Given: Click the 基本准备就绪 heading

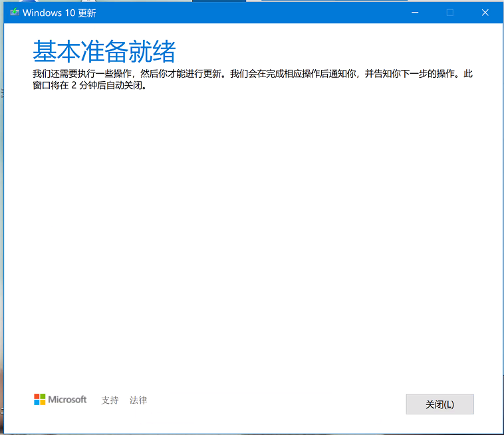Looking at the screenshot, I should coord(104,51).
